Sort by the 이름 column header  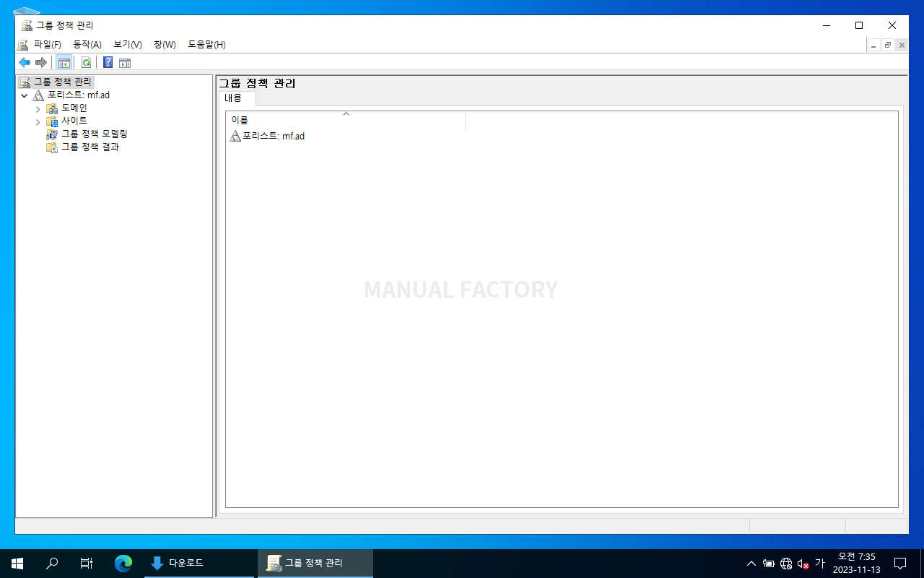[346, 120]
